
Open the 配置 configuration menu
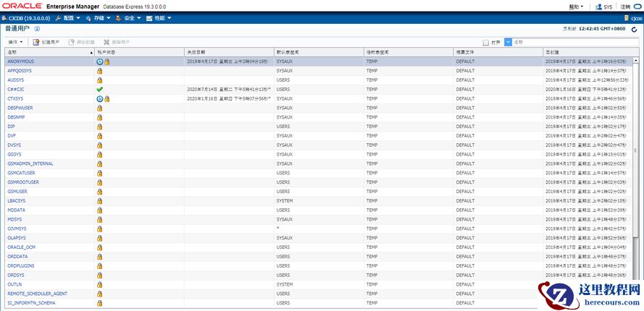[68, 18]
